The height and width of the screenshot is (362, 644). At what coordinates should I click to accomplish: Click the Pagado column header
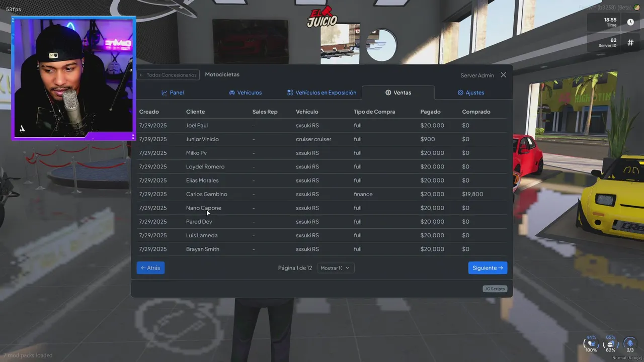[430, 112]
